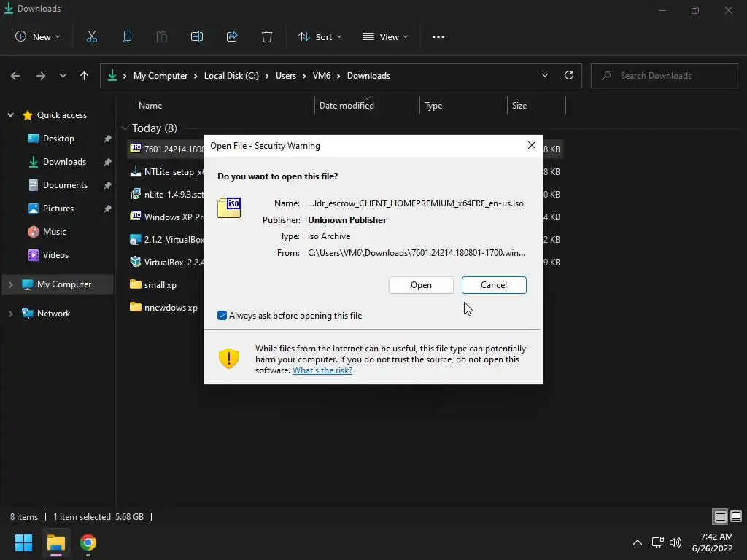Click Cancel in the dialog
Image resolution: width=747 pixels, height=560 pixels.
click(x=494, y=285)
